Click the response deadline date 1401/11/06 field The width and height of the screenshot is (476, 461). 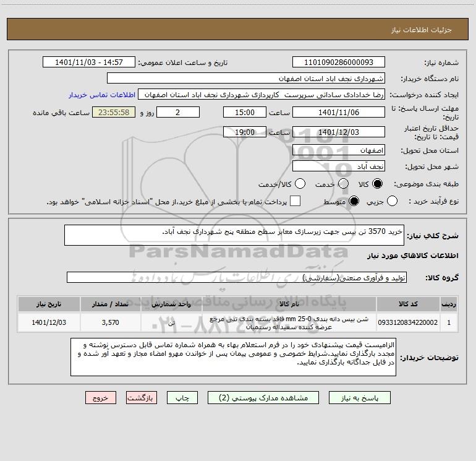pos(339,113)
